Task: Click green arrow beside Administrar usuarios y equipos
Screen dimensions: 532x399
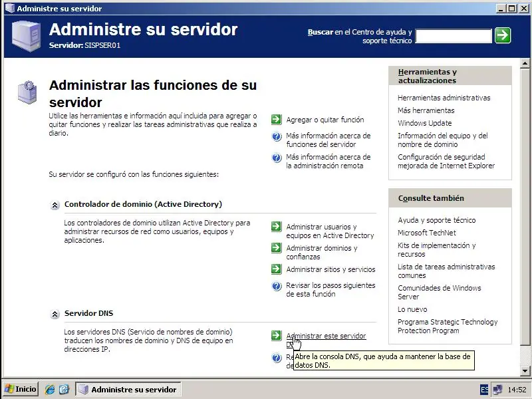Action: click(277, 226)
